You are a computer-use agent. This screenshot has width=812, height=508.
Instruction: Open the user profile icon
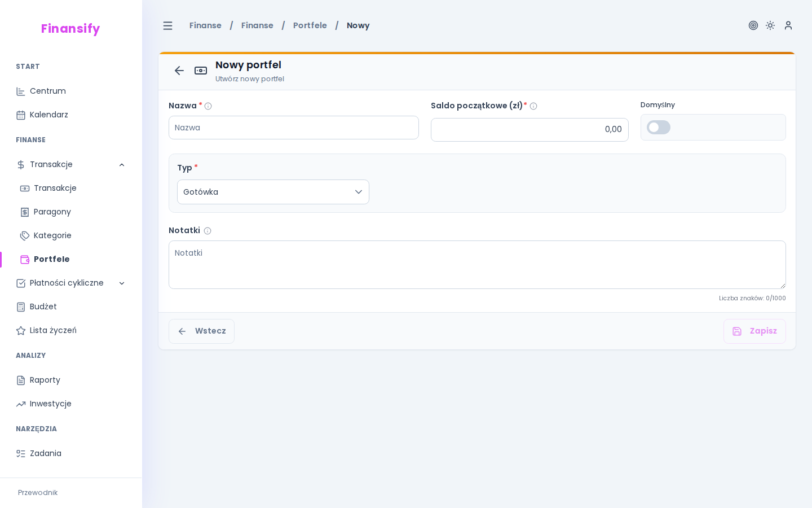(788, 25)
